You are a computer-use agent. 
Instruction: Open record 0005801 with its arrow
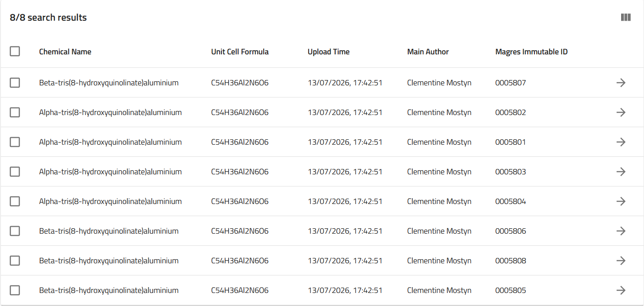621,142
